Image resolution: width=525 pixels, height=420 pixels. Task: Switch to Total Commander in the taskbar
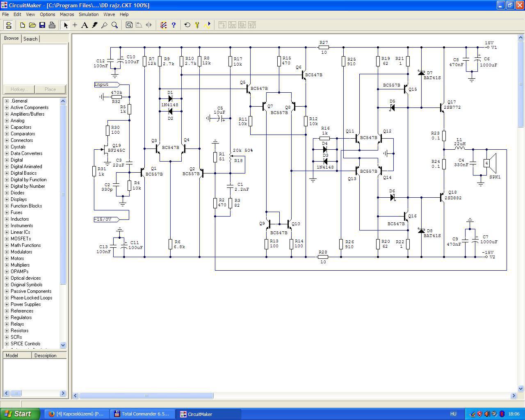pos(143,414)
